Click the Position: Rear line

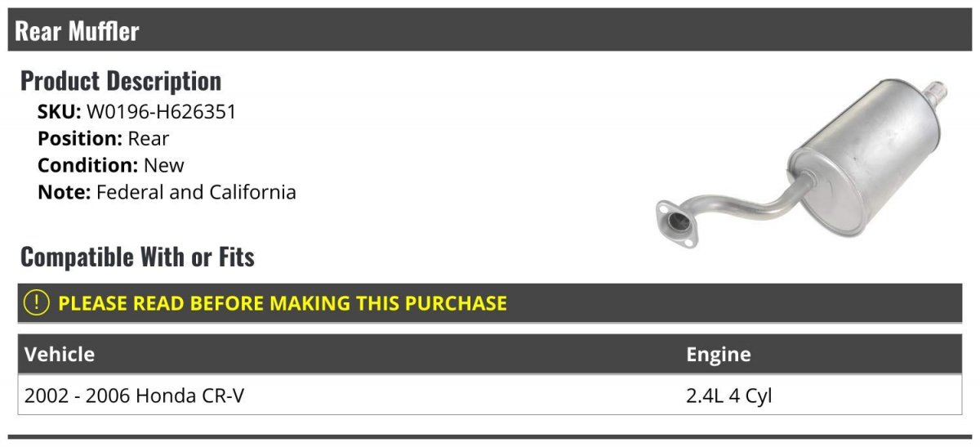pyautogui.click(x=104, y=139)
